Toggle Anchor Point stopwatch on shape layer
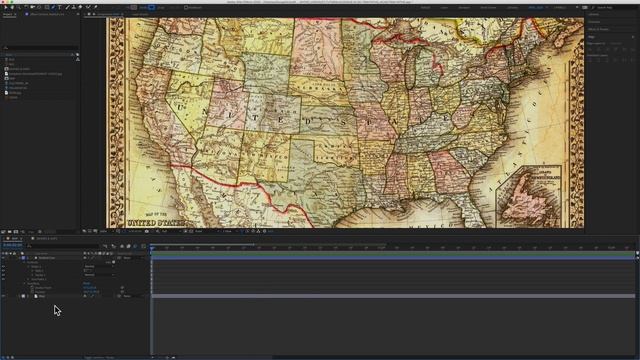Image resolution: width=640 pixels, height=360 pixels. [33, 288]
